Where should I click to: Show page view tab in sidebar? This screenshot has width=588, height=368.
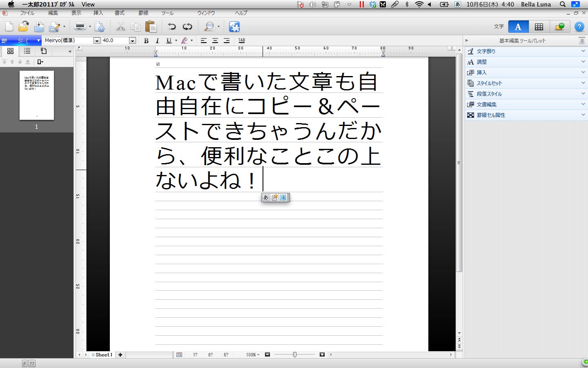click(44, 51)
